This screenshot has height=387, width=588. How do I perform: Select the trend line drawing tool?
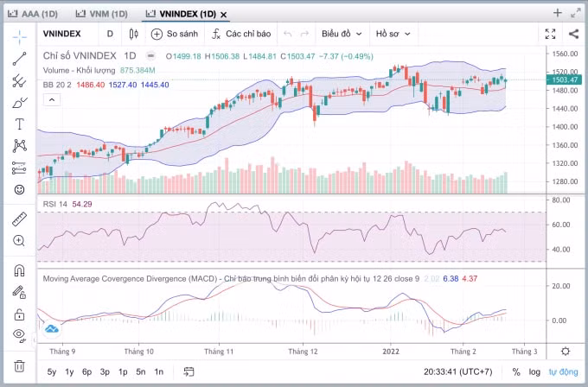20,59
